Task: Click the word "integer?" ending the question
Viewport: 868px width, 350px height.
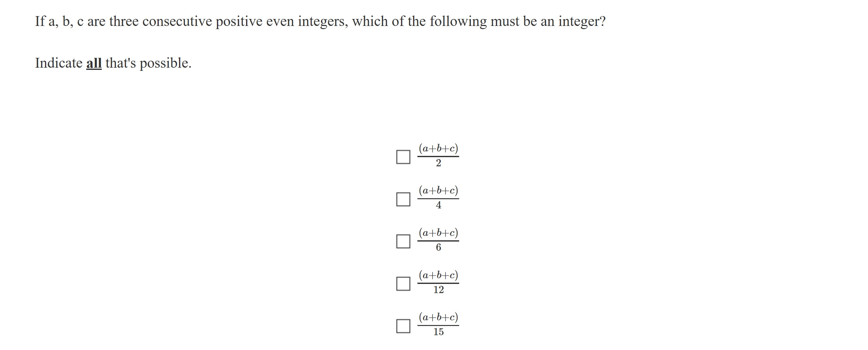Action: tap(582, 21)
